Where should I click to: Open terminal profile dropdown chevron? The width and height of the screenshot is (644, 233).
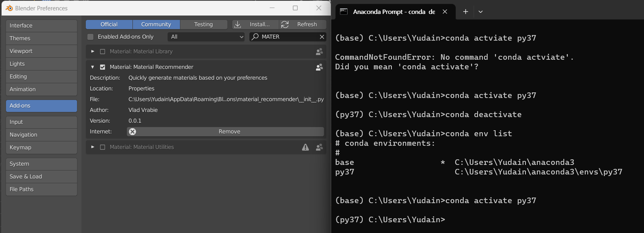[480, 12]
